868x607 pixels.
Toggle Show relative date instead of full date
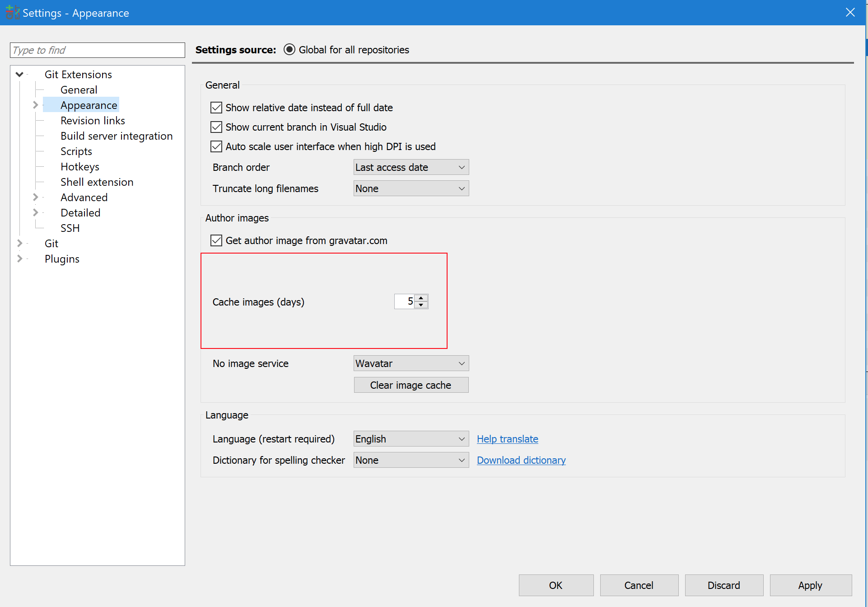(x=216, y=108)
